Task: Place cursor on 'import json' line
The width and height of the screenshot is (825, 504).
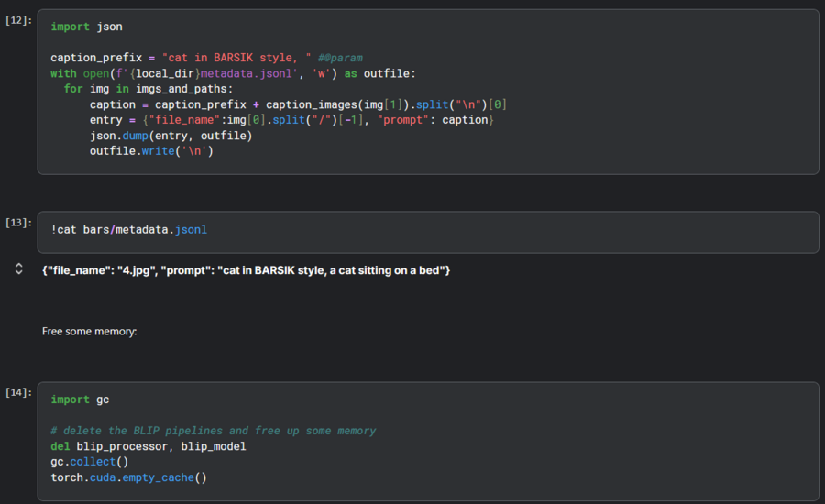Action: (86, 27)
